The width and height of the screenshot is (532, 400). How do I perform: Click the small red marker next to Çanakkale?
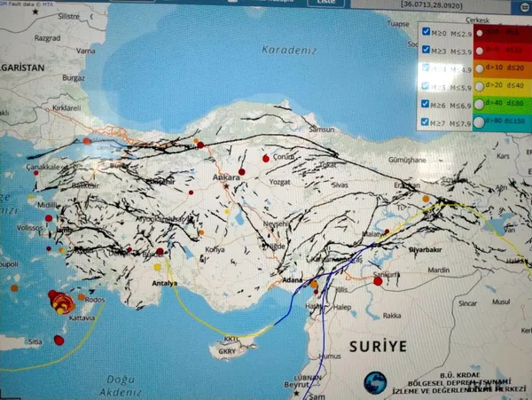tap(36, 173)
